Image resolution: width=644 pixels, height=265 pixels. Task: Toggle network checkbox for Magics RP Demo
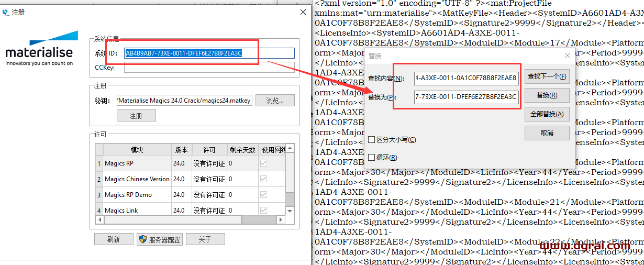(x=263, y=195)
